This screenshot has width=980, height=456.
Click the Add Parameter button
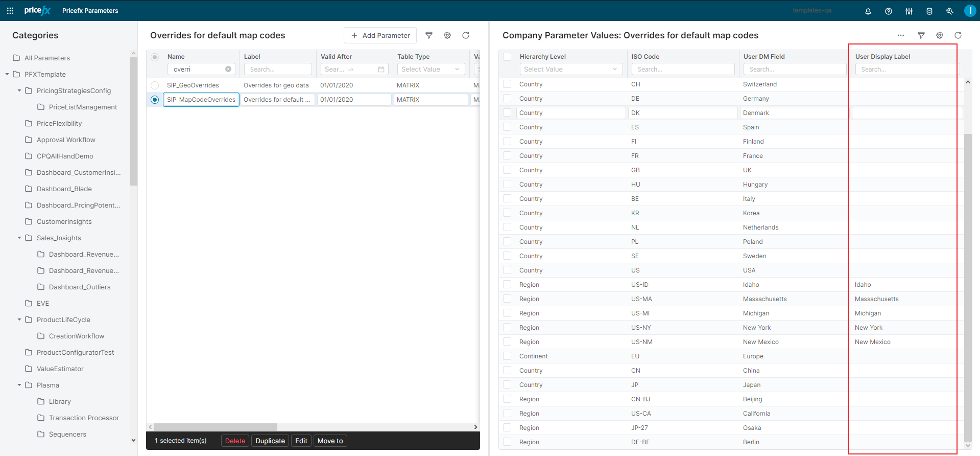[380, 35]
